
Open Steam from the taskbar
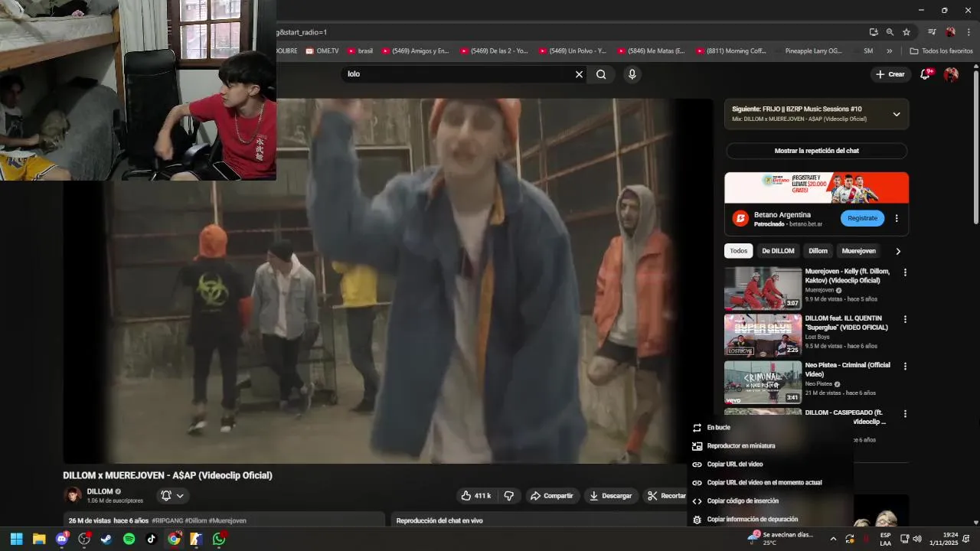click(106, 539)
